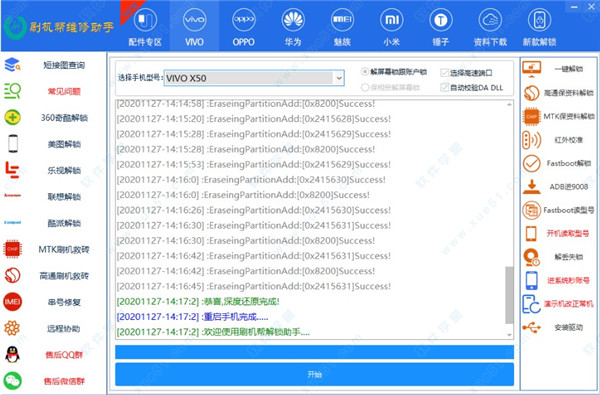The height and width of the screenshot is (395, 600).
Task: Open 常见问题 FAQ link
Action: (x=64, y=91)
